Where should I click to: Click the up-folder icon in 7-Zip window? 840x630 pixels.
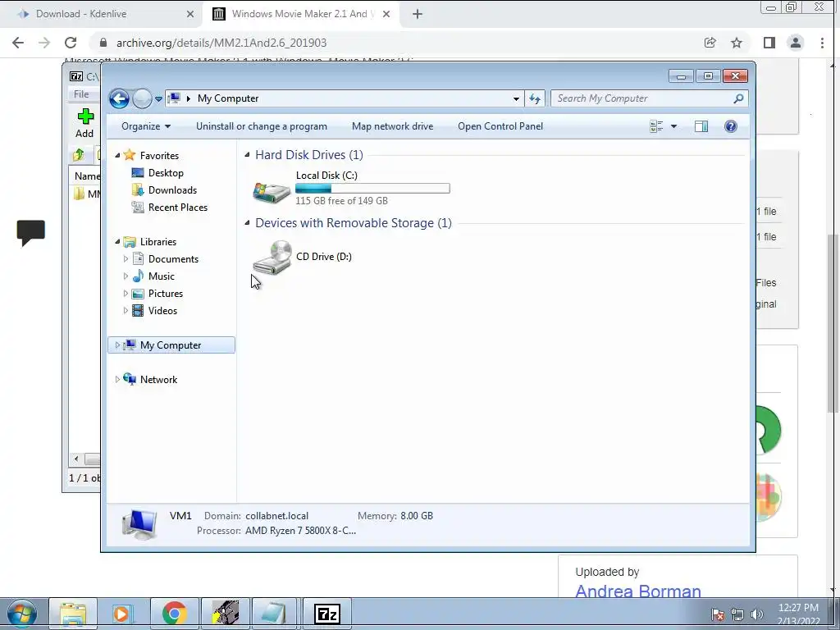click(79, 155)
